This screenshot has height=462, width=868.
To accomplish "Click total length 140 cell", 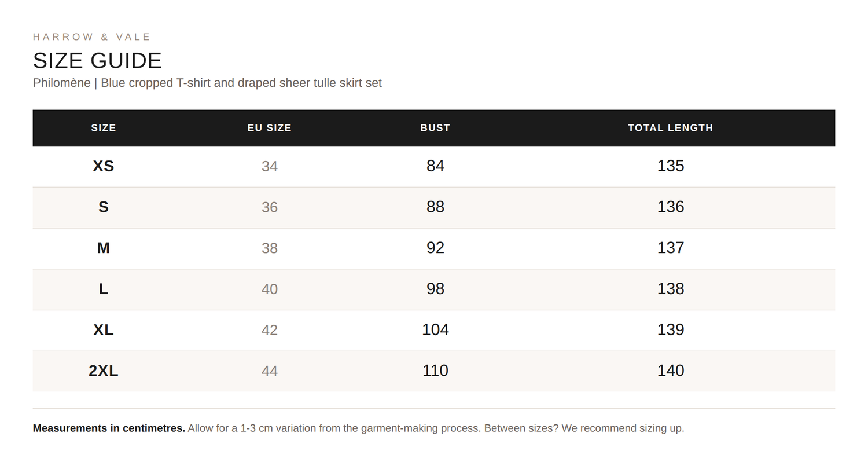I will coord(671,371).
